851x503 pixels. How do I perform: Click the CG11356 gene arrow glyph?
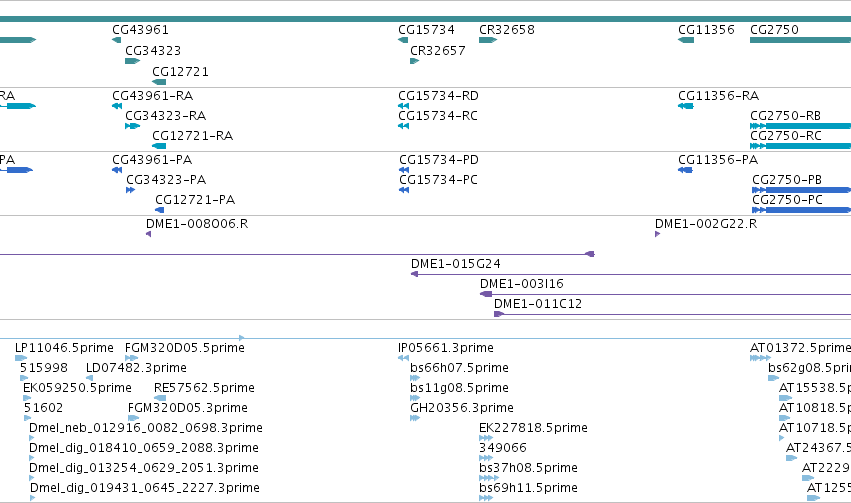click(686, 40)
